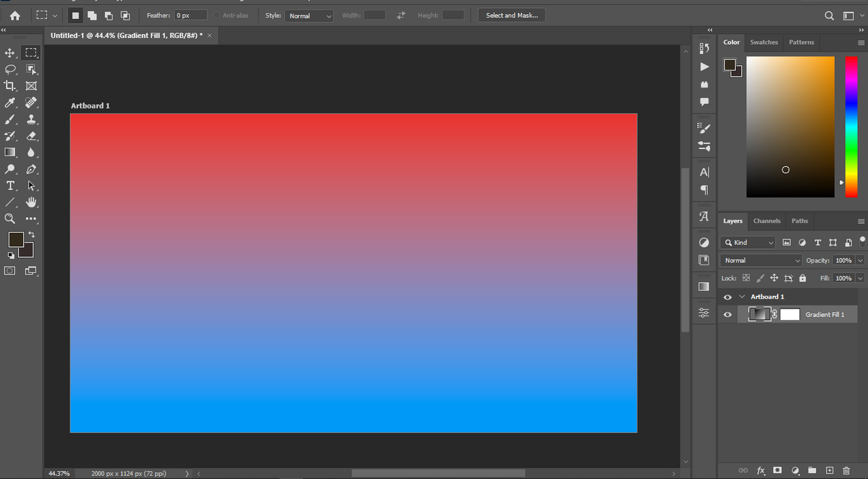Create a new layer with plus button

click(x=829, y=470)
